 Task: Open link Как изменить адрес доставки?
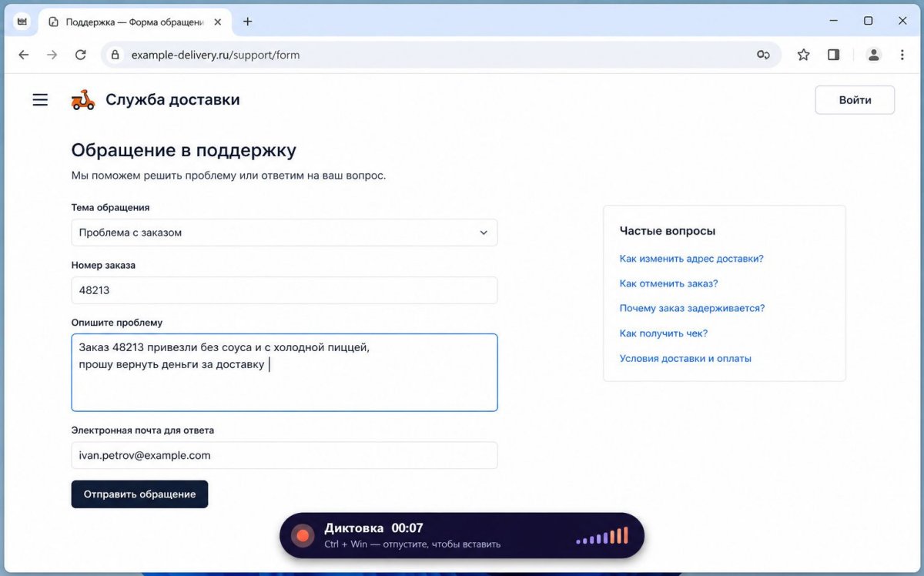[x=691, y=259]
